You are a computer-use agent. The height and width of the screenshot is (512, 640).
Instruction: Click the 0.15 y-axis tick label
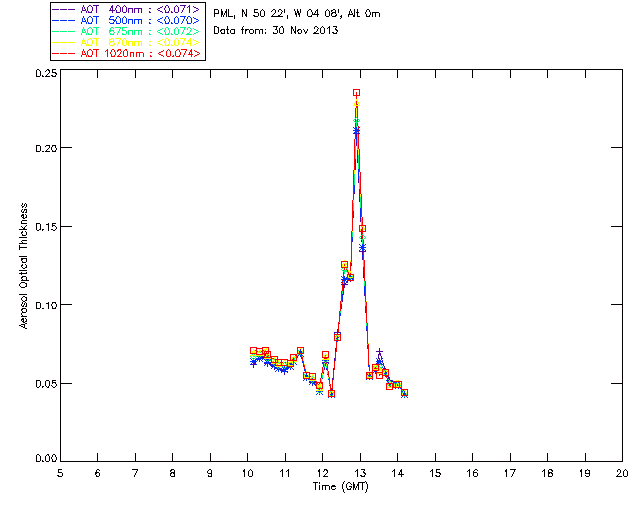46,227
